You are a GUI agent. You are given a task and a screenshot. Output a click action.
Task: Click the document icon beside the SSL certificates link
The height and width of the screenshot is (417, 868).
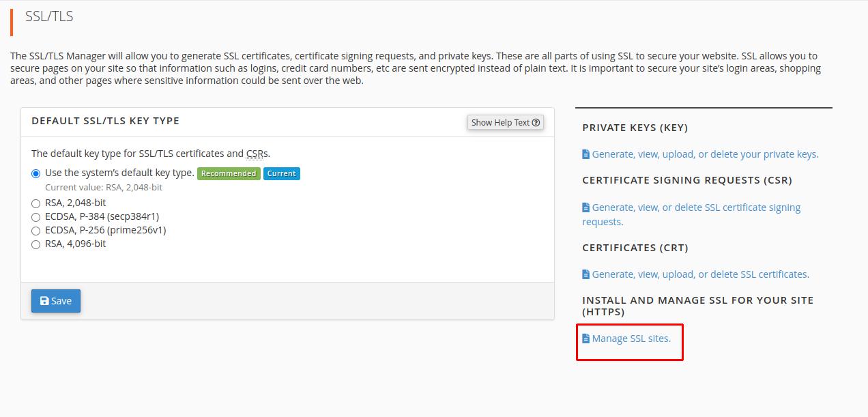point(585,274)
